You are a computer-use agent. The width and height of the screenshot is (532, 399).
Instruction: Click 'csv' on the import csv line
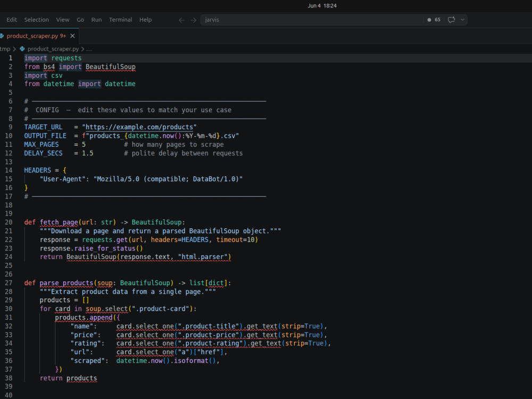[x=57, y=76]
